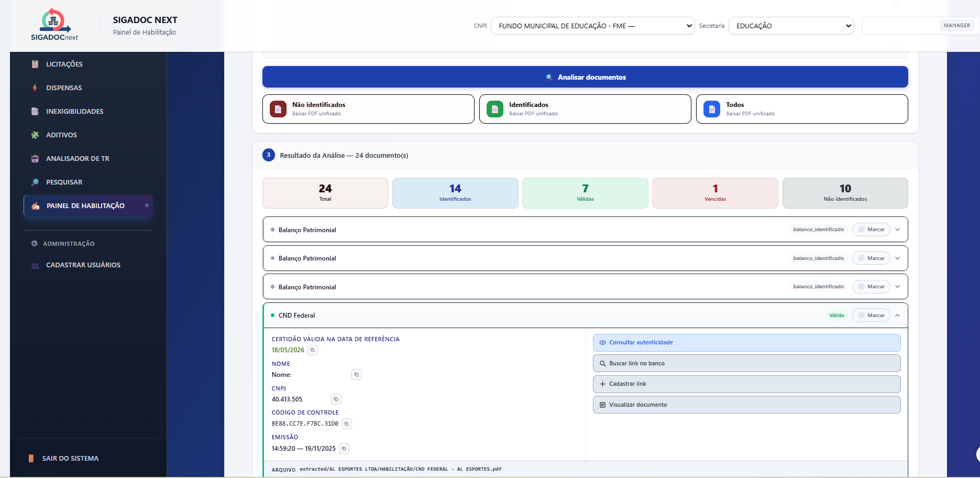Click Consultar autenticidade button
980x478 pixels.
746,343
